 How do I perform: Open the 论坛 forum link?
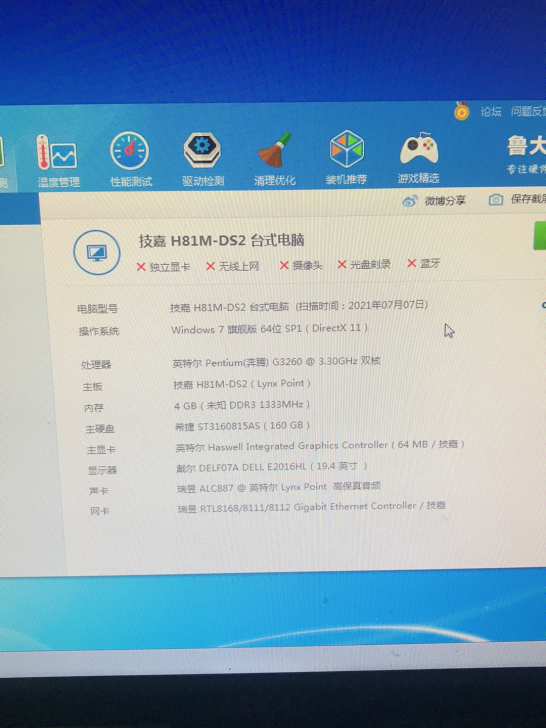point(491,111)
